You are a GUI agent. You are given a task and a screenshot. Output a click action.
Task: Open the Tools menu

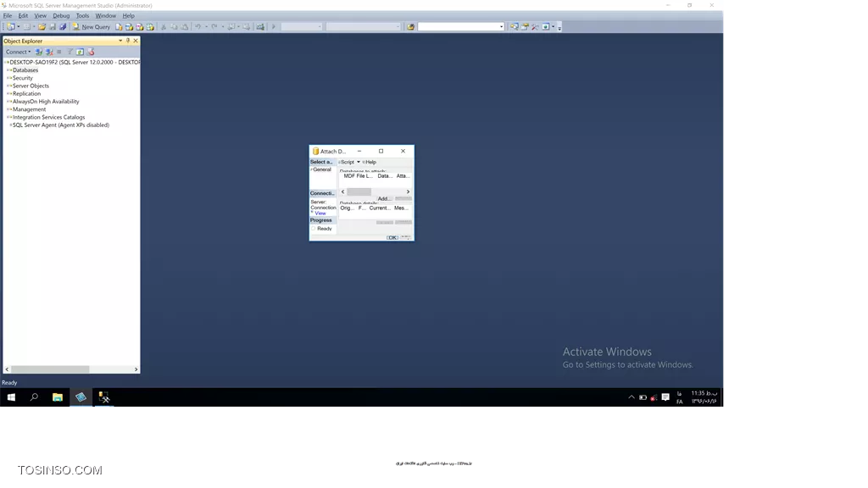pos(82,15)
